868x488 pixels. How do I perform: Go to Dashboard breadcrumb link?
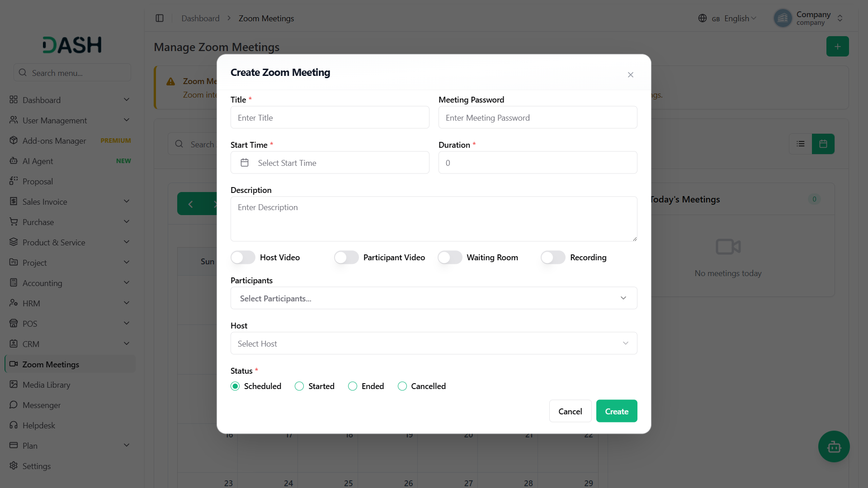tap(200, 18)
